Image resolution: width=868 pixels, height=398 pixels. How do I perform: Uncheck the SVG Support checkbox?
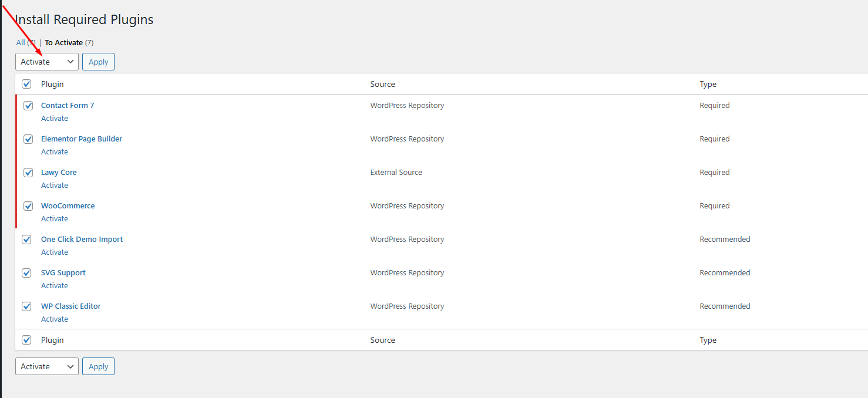coord(26,273)
